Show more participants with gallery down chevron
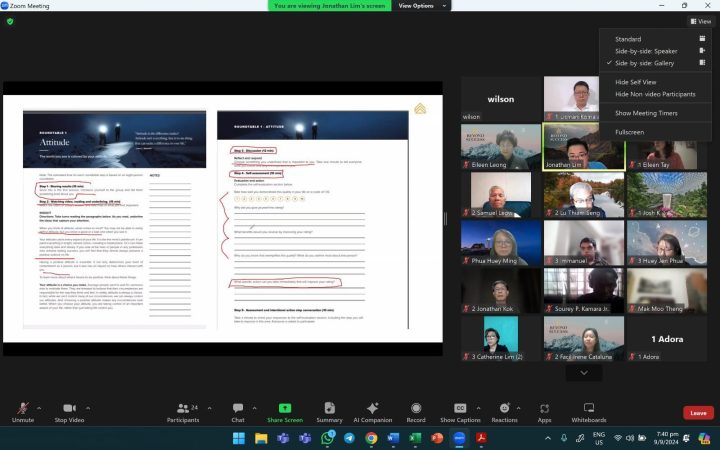Image resolution: width=720 pixels, height=450 pixels. [584, 373]
